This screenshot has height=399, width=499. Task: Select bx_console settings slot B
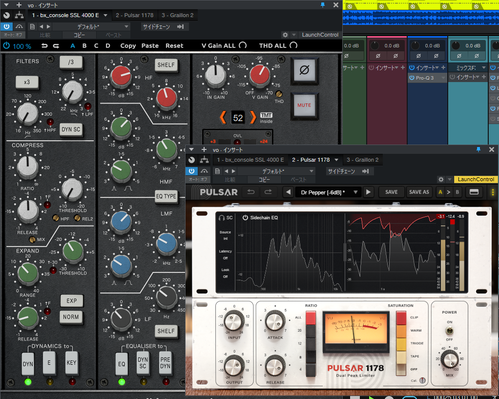84,46
